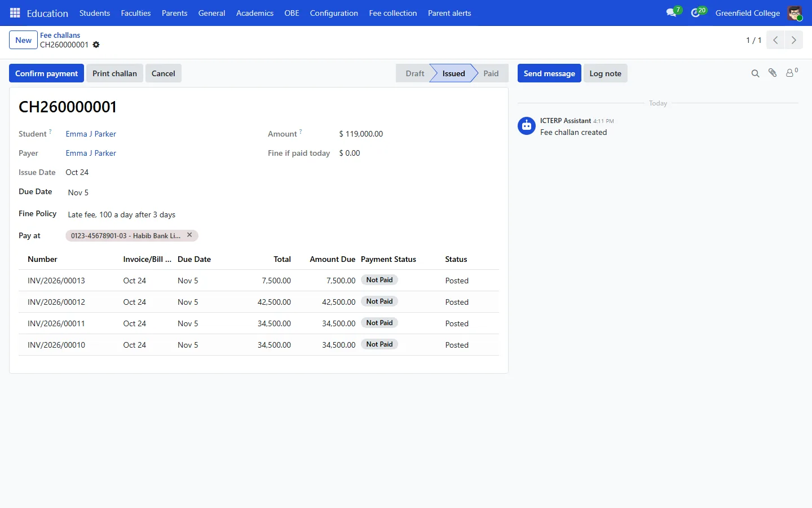The image size is (812, 508).
Task: Open the Configuration menu
Action: click(334, 13)
